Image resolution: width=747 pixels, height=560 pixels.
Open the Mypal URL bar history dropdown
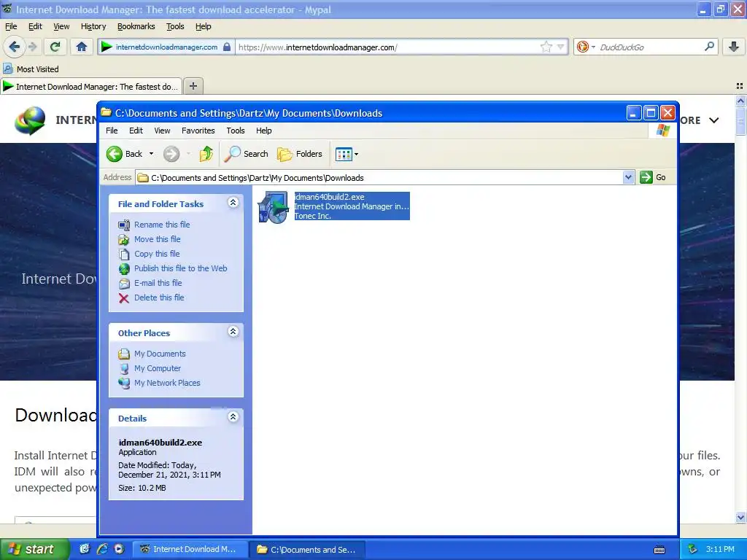[x=561, y=47]
